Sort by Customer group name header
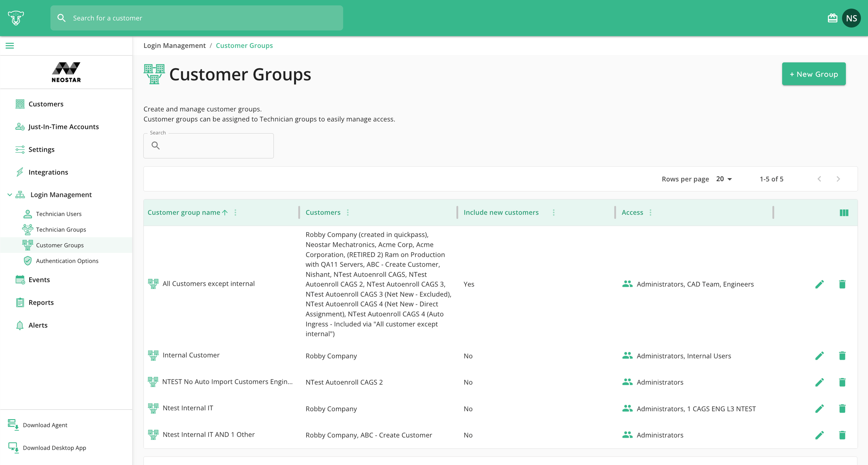Screen dimensions: 868x465 pyautogui.click(x=184, y=212)
